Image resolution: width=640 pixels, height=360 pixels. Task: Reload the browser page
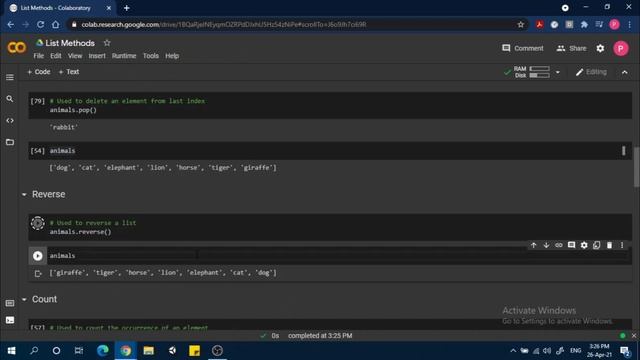[x=40, y=24]
